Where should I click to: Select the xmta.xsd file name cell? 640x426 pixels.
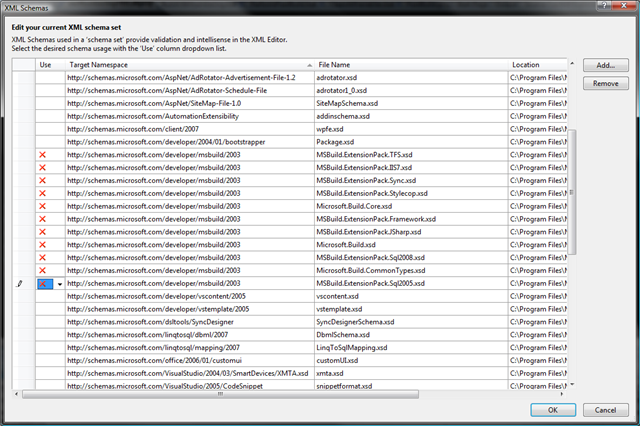click(x=411, y=373)
